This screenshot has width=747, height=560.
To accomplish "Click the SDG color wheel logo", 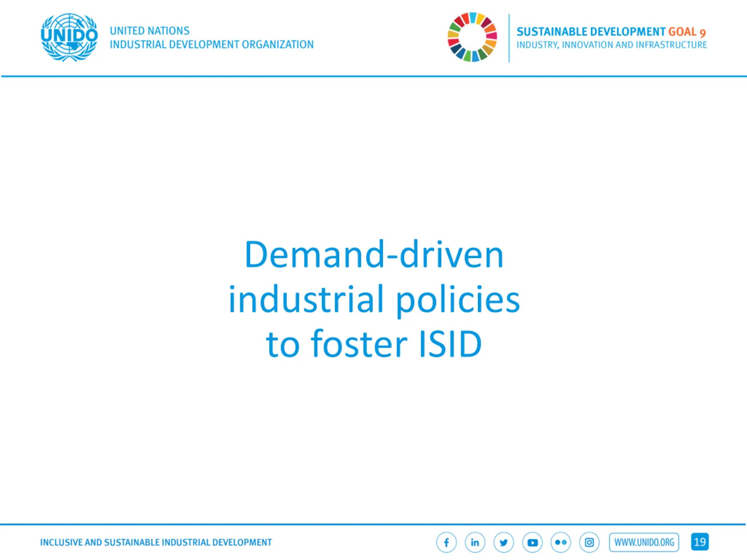I will tap(472, 37).
